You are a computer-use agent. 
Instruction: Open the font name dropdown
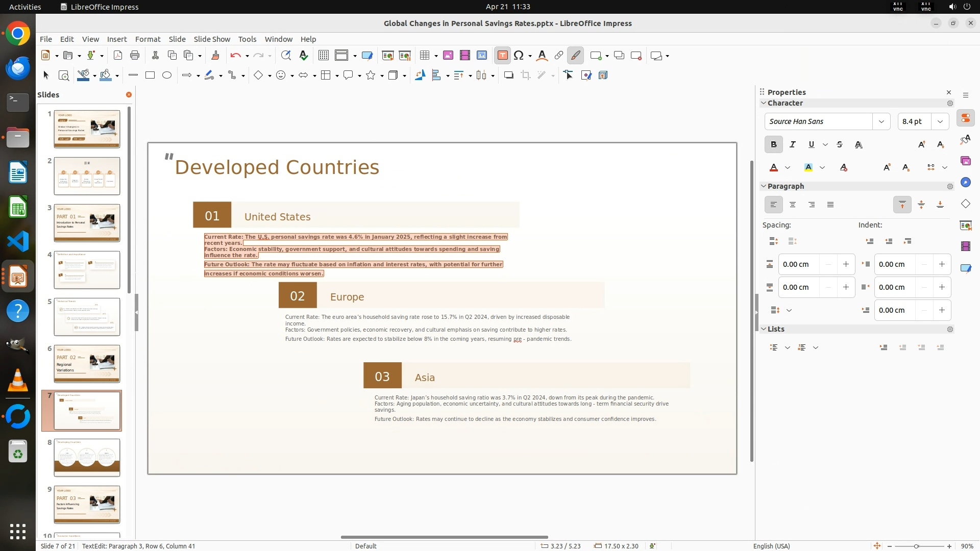coord(881,121)
